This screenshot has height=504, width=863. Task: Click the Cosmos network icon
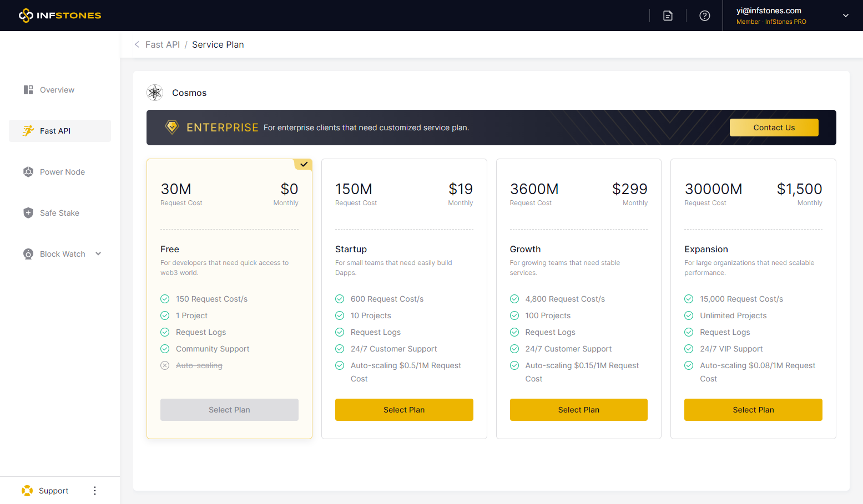point(155,93)
